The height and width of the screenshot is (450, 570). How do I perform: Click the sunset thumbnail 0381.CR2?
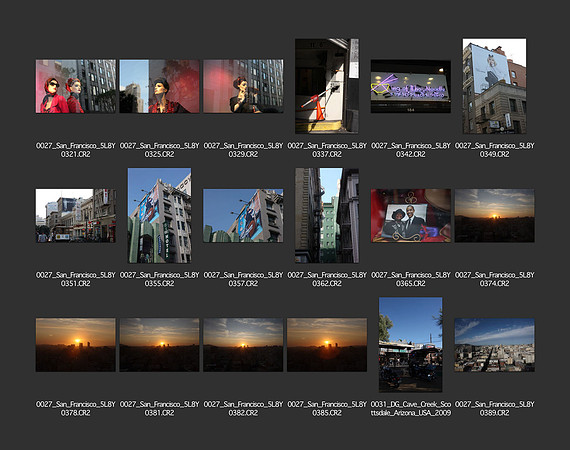point(159,345)
